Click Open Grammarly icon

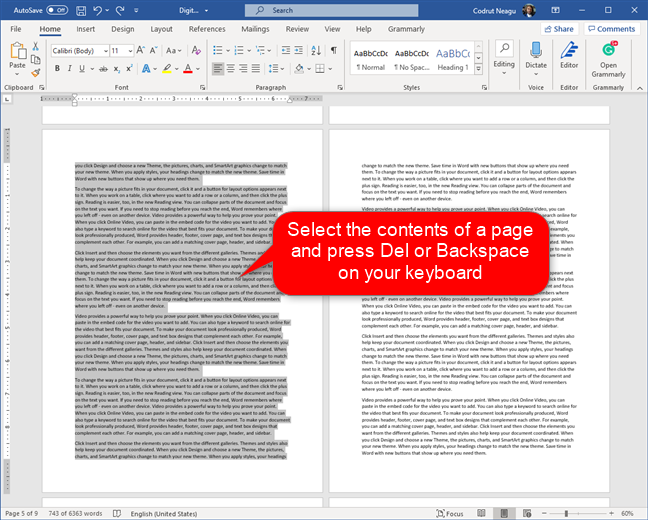(x=608, y=52)
